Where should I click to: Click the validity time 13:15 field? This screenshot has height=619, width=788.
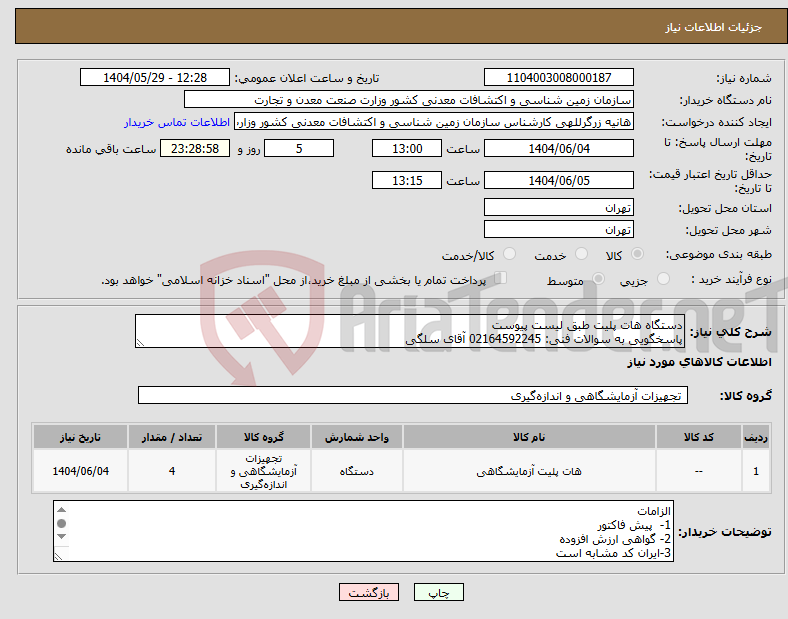[x=407, y=180]
